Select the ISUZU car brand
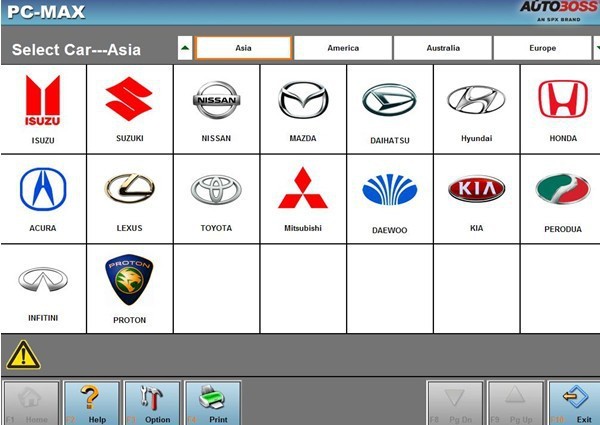This screenshot has height=425, width=600. click(x=43, y=109)
